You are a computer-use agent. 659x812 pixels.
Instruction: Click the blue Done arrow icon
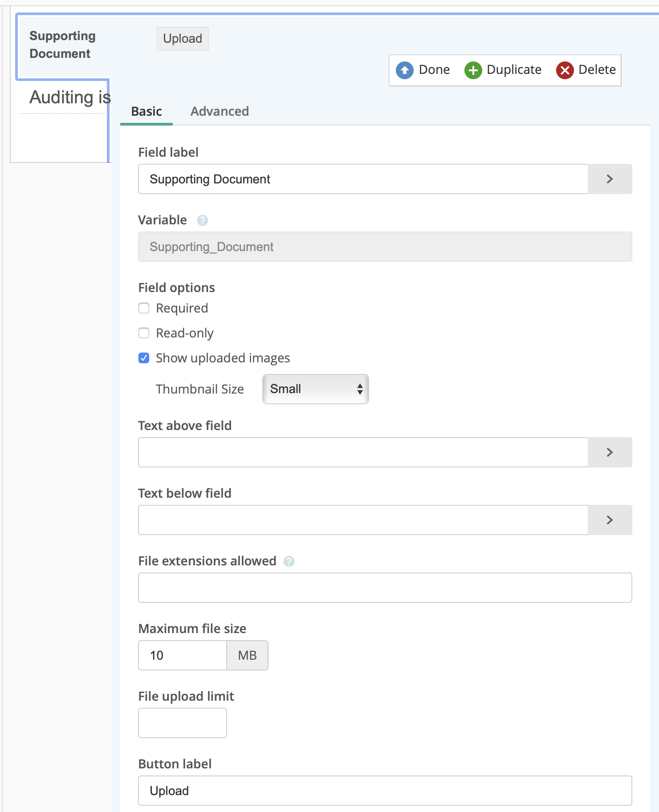click(404, 70)
